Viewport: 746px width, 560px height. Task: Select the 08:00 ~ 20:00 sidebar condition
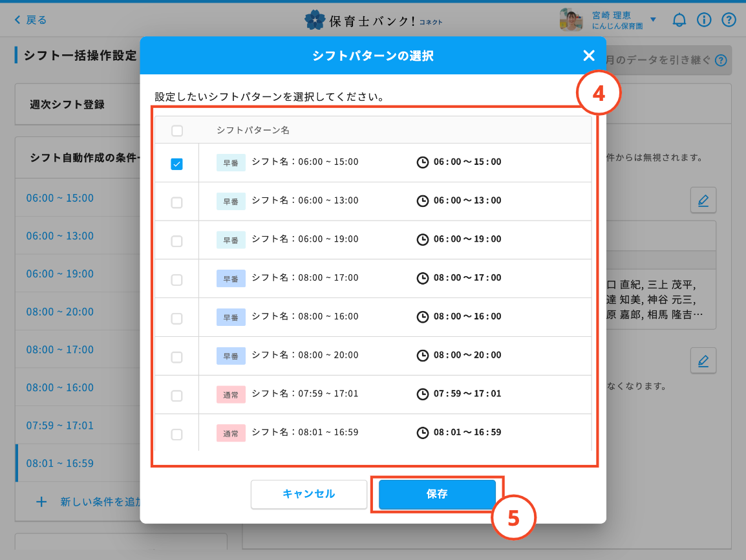pos(59,312)
